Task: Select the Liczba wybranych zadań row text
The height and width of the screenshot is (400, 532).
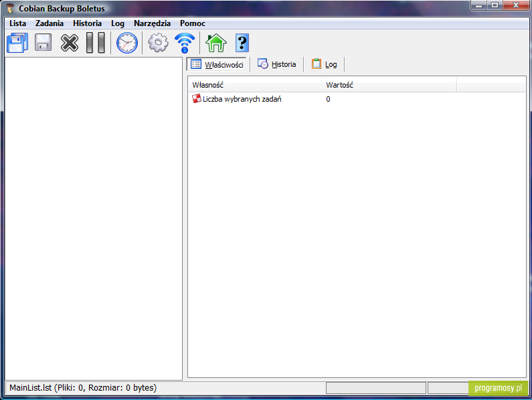Action: [242, 99]
